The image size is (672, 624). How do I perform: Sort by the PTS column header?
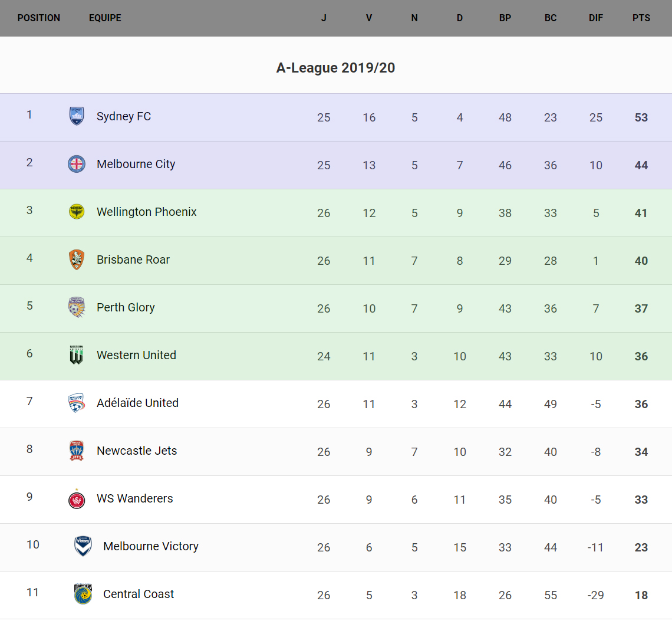pyautogui.click(x=641, y=18)
